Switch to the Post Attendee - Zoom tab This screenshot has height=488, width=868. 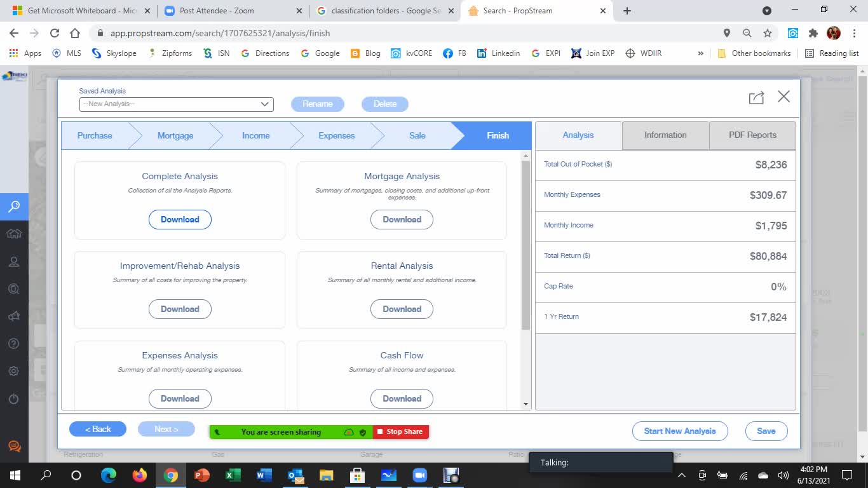(x=233, y=11)
